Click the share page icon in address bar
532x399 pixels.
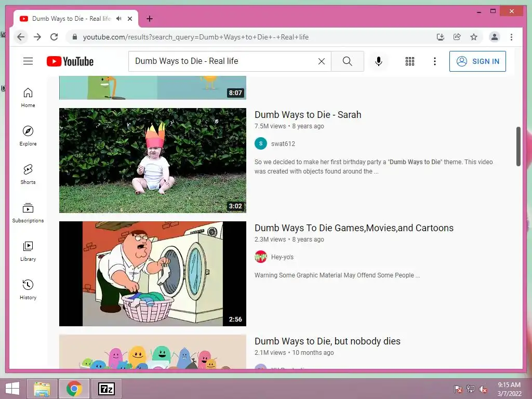pyautogui.click(x=457, y=37)
